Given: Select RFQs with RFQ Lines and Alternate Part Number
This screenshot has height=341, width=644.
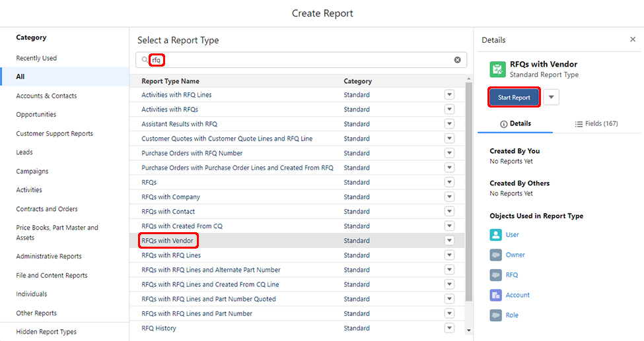Looking at the screenshot, I should coord(211,270).
